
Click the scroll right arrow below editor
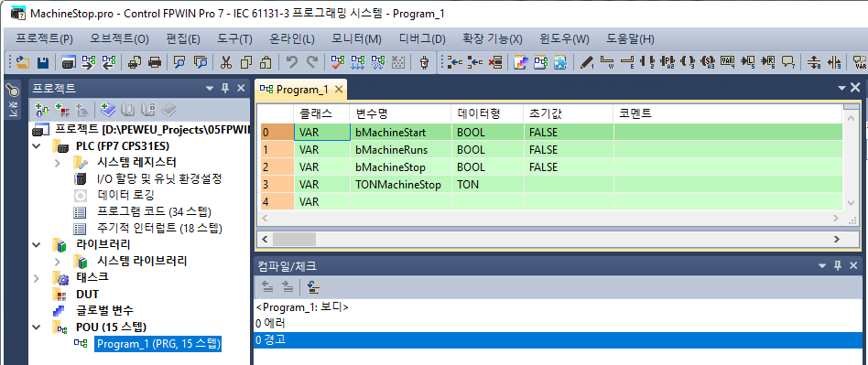point(837,239)
